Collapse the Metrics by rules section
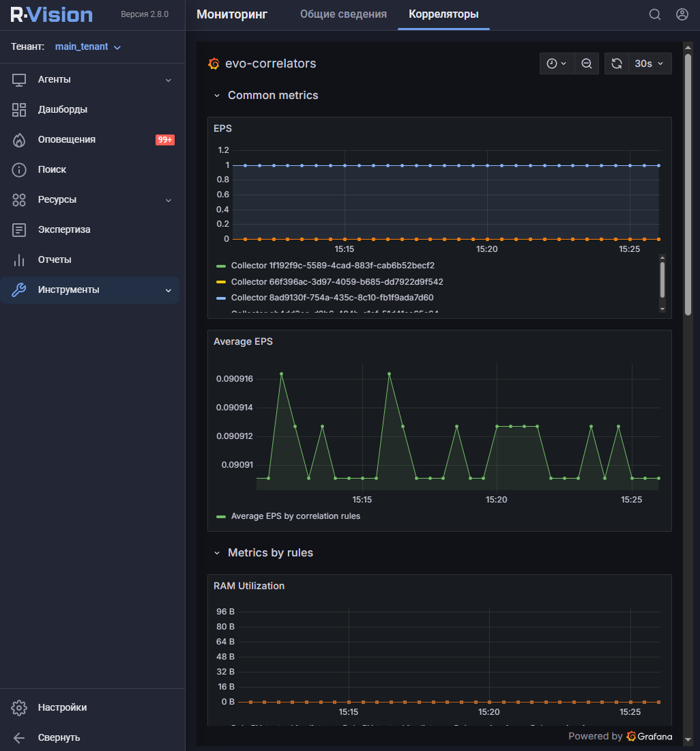The height and width of the screenshot is (751, 700). coord(217,553)
